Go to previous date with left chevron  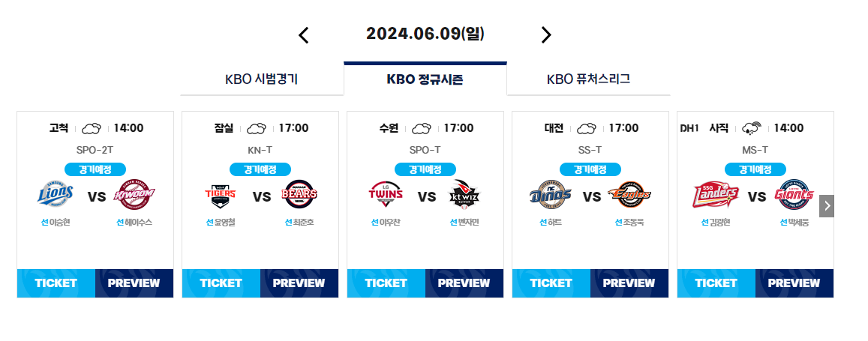tap(303, 34)
